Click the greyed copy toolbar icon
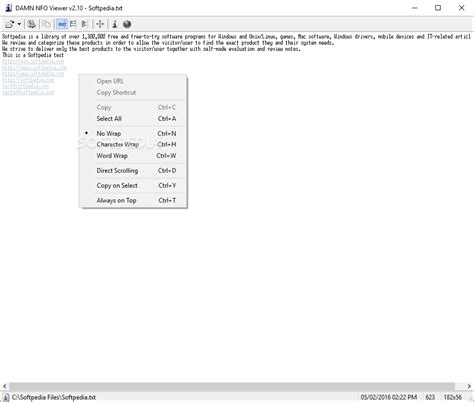The height and width of the screenshot is (402, 474). point(47,24)
